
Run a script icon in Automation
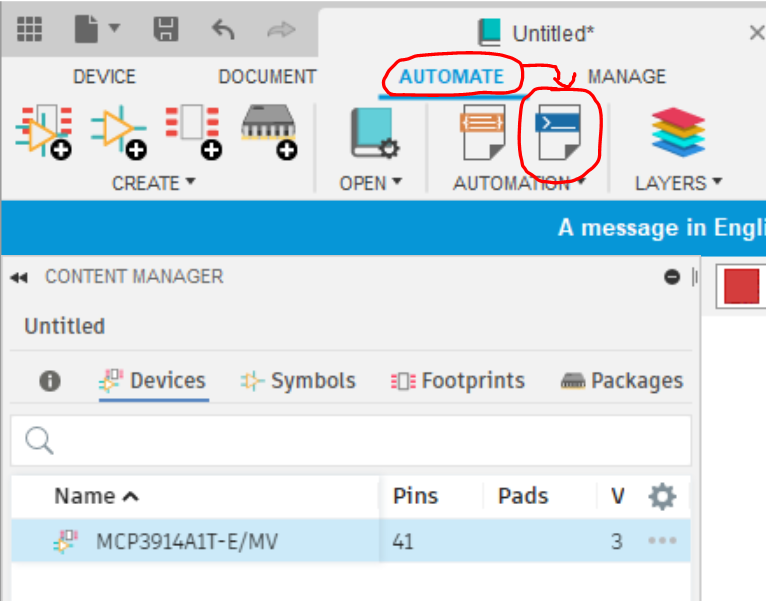(483, 132)
